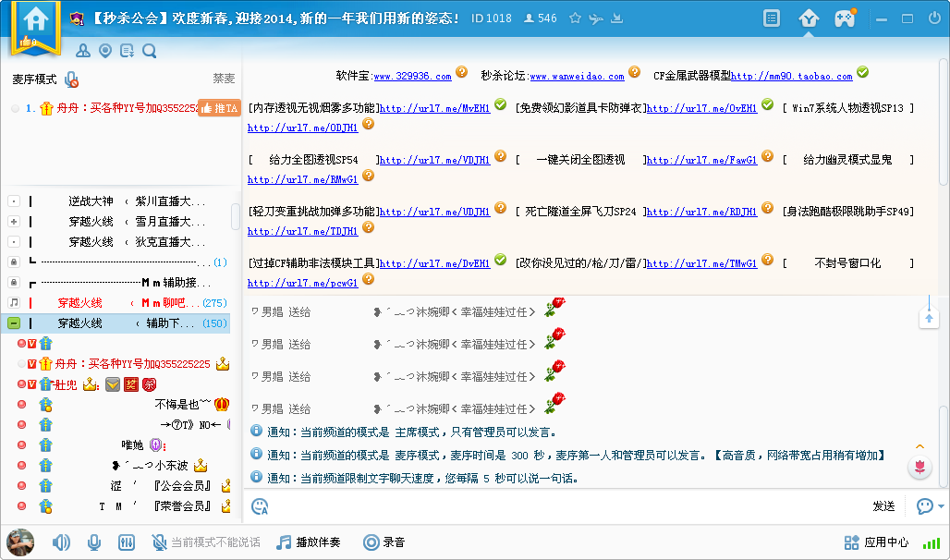The width and height of the screenshot is (950, 560).
Task: Click the user avatar at bottom left
Action: coord(20,542)
